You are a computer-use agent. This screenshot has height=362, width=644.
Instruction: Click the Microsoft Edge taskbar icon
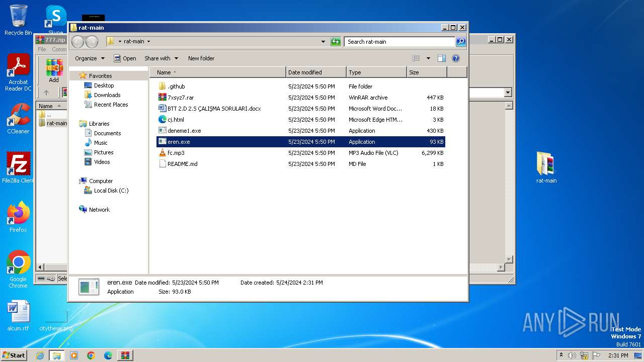pyautogui.click(x=108, y=355)
